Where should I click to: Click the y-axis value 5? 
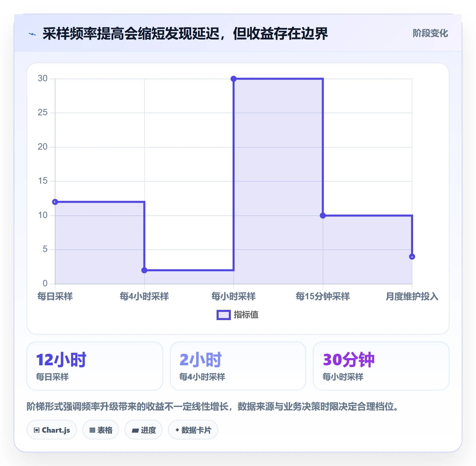[x=45, y=249]
